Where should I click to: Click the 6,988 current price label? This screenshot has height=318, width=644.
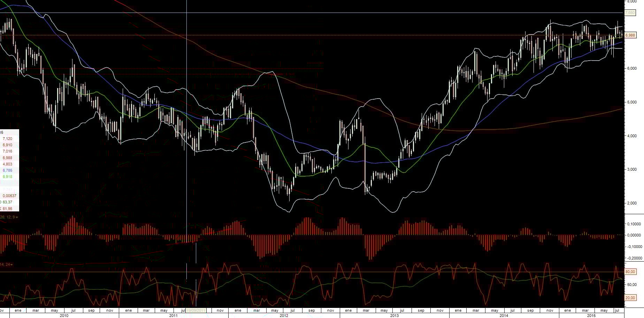[630, 35]
